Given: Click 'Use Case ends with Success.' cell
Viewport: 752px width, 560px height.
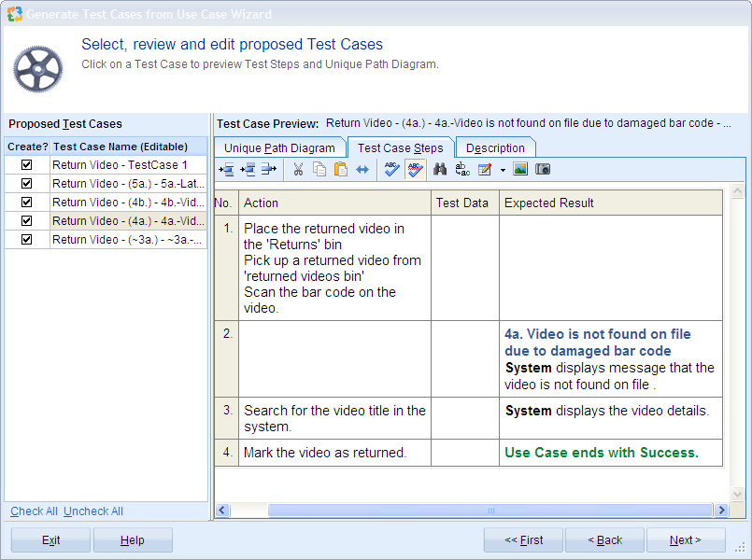Looking at the screenshot, I should 611,453.
